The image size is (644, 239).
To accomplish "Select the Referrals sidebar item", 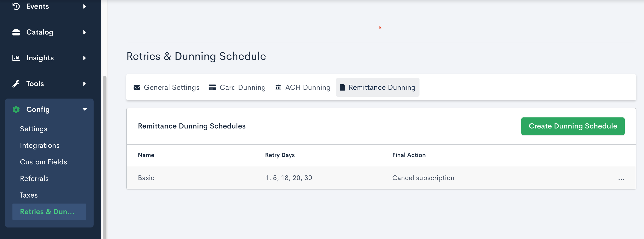I will point(34,179).
